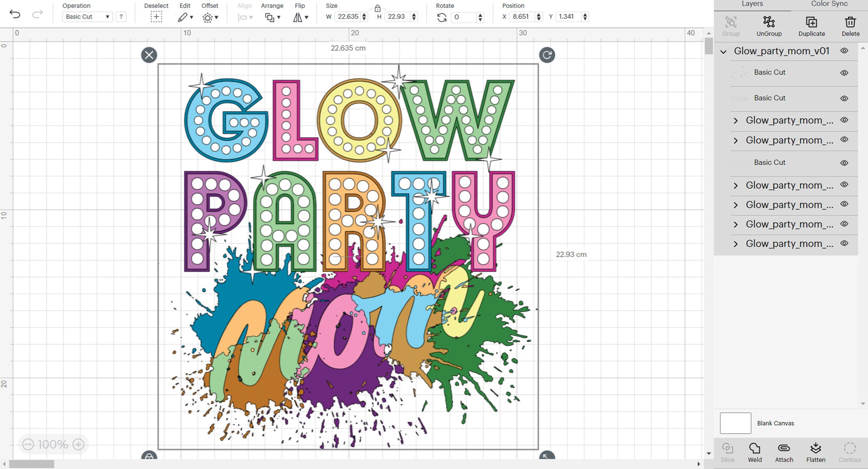The image size is (868, 469).
Task: Click inside the Rotate value field
Action: pos(463,17)
